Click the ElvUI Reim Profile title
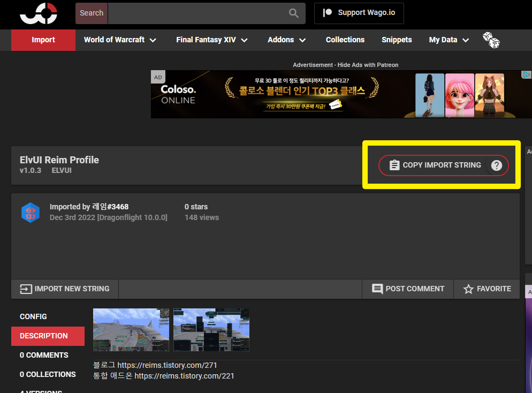The height and width of the screenshot is (393, 532). tap(59, 160)
